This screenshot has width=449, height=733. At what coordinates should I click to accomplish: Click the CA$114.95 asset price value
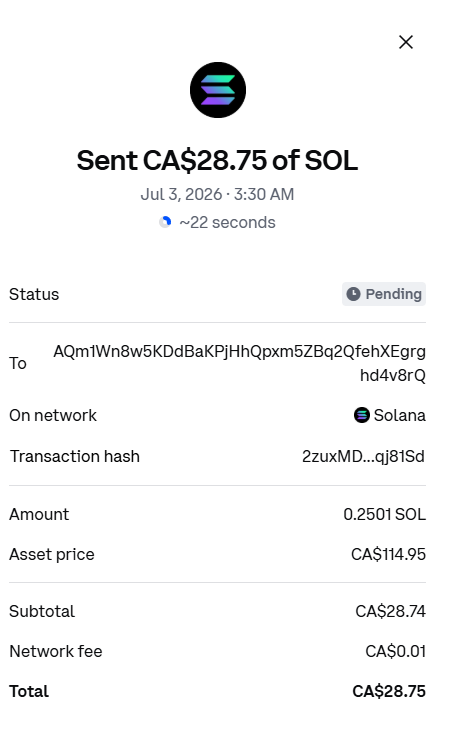388,554
